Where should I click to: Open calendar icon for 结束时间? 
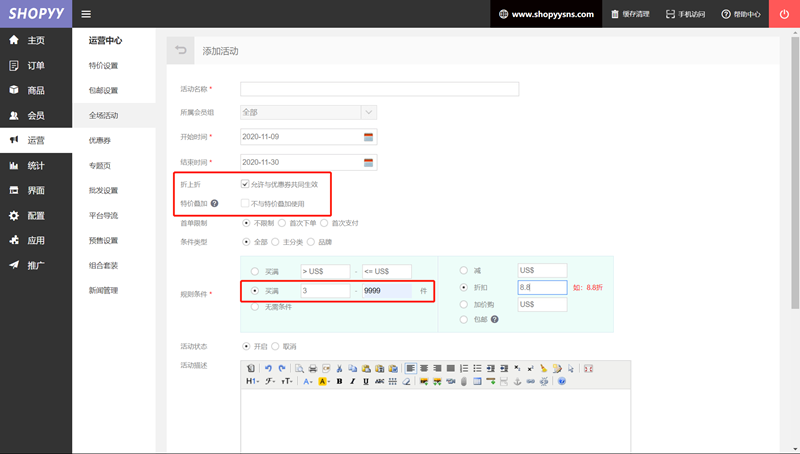click(x=368, y=161)
